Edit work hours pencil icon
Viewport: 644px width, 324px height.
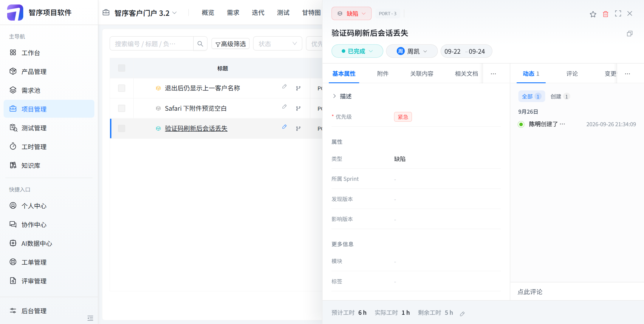coord(462,314)
